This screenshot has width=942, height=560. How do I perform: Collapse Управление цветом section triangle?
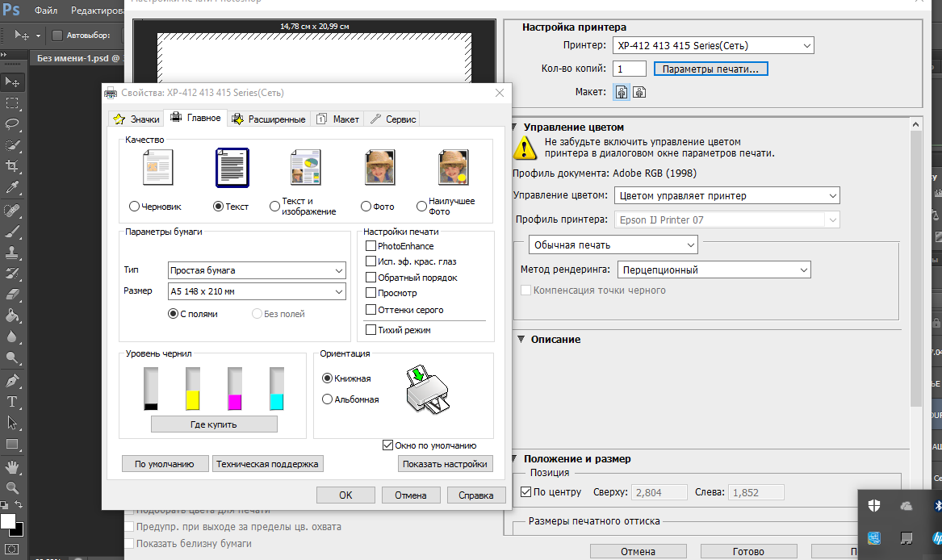pos(514,127)
